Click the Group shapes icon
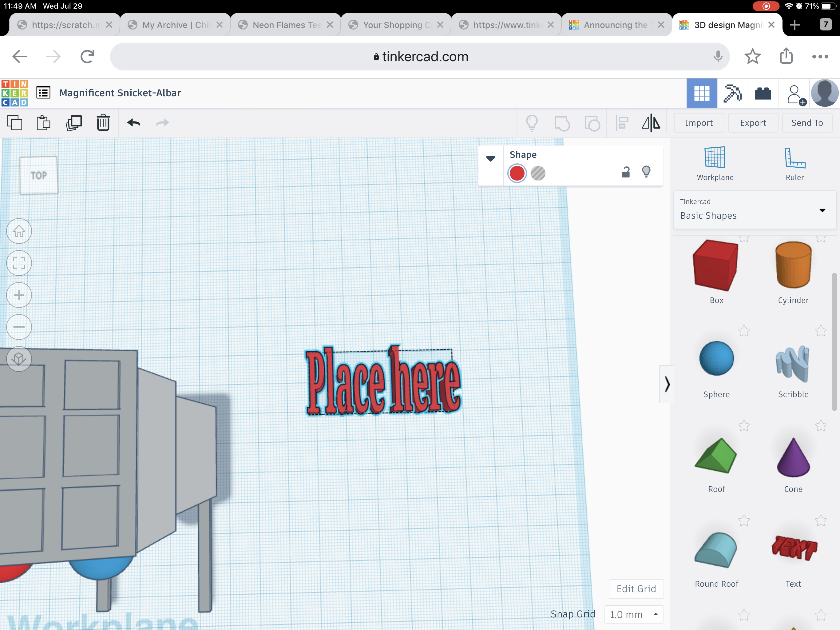Viewport: 840px width, 630px height. (562, 123)
